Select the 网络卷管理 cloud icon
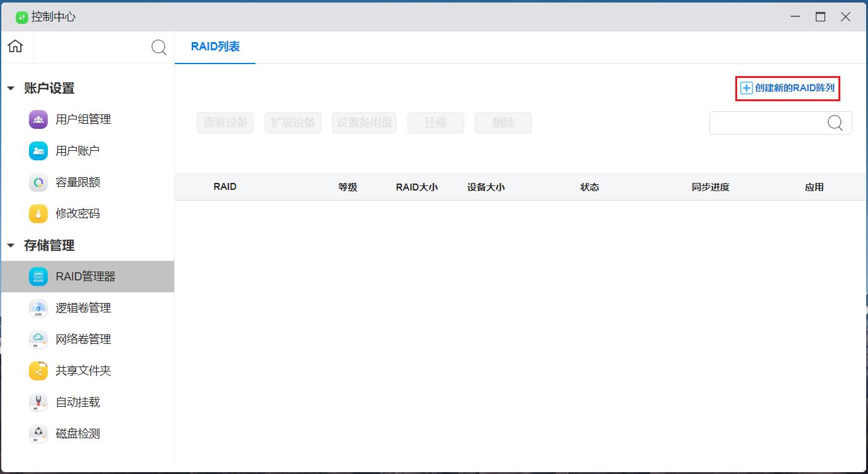The width and height of the screenshot is (868, 474). (38, 339)
